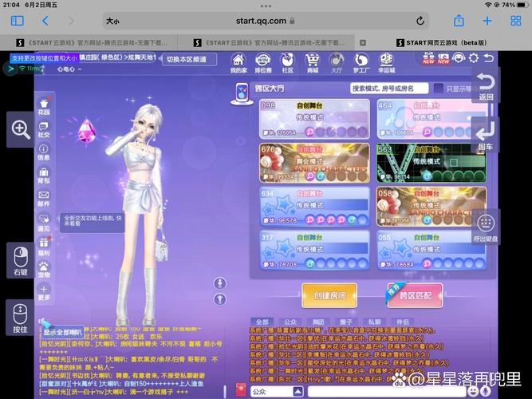Click the 切换本区频道 switch channel button
The image size is (532, 399).
189,59
